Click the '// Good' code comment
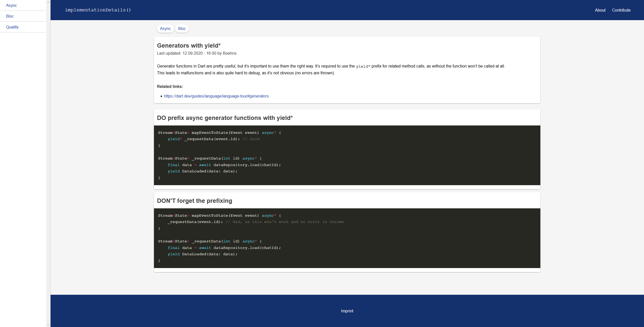The height and width of the screenshot is (327, 644). 251,139
